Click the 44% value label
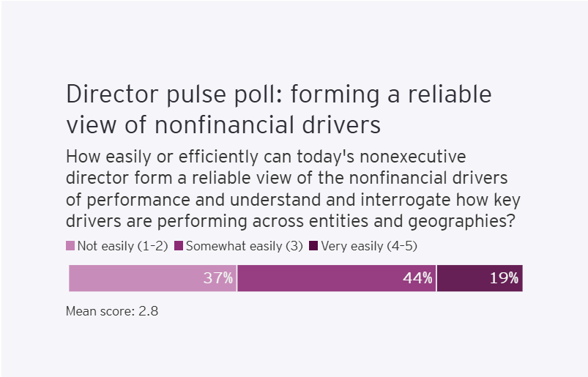Image resolution: width=588 pixels, height=377 pixels. (x=417, y=278)
